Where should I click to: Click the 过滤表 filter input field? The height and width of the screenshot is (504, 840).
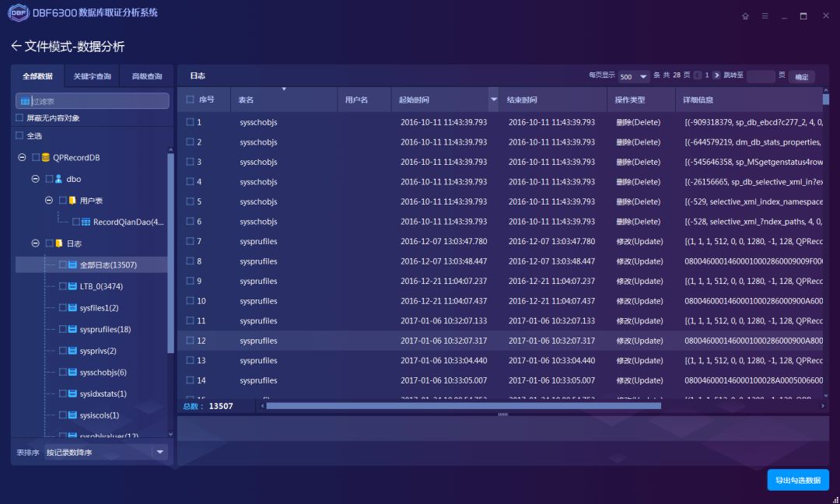tap(92, 100)
